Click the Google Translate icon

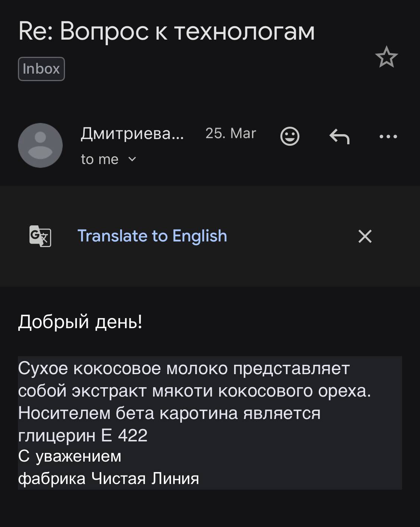coord(40,236)
